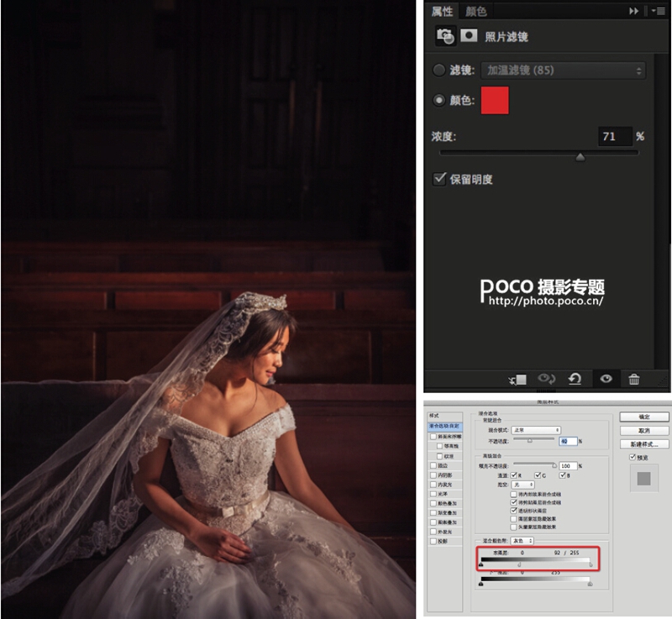This screenshot has width=672, height=619.
Task: Click the view previous state icon
Action: click(x=547, y=379)
